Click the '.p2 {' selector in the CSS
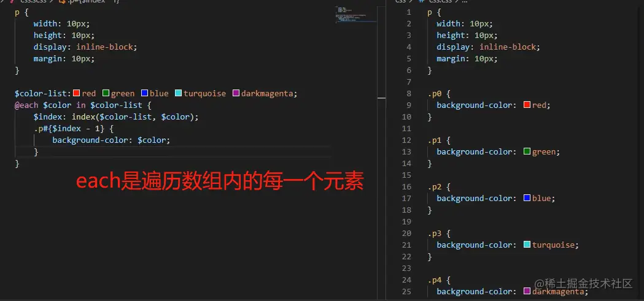 click(x=439, y=186)
